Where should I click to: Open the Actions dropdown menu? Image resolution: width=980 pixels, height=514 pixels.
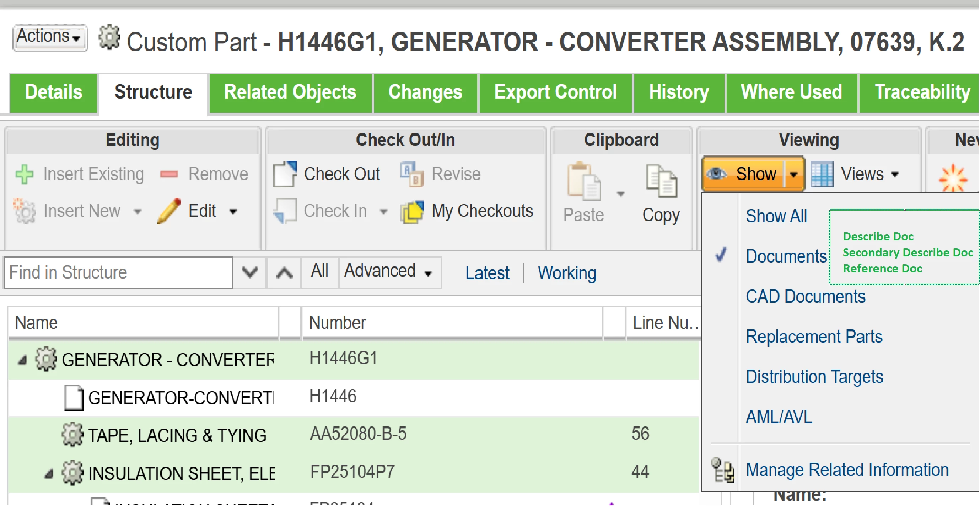tap(49, 37)
